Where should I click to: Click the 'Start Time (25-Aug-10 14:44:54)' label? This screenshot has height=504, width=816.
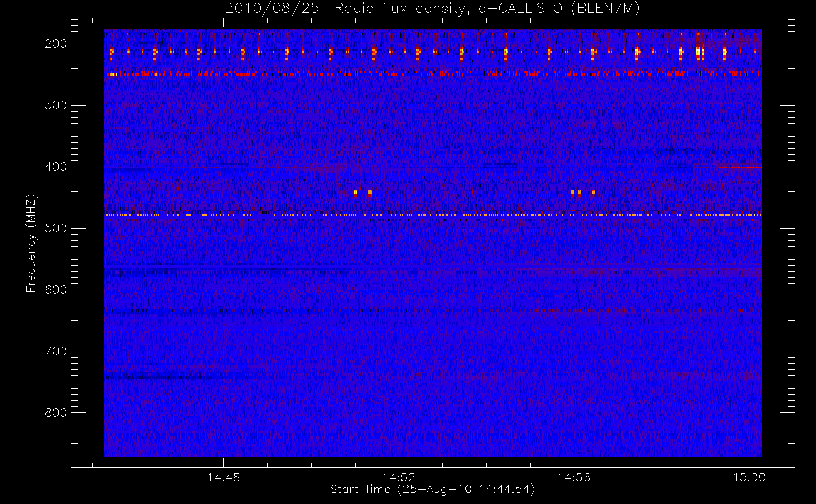(433, 489)
